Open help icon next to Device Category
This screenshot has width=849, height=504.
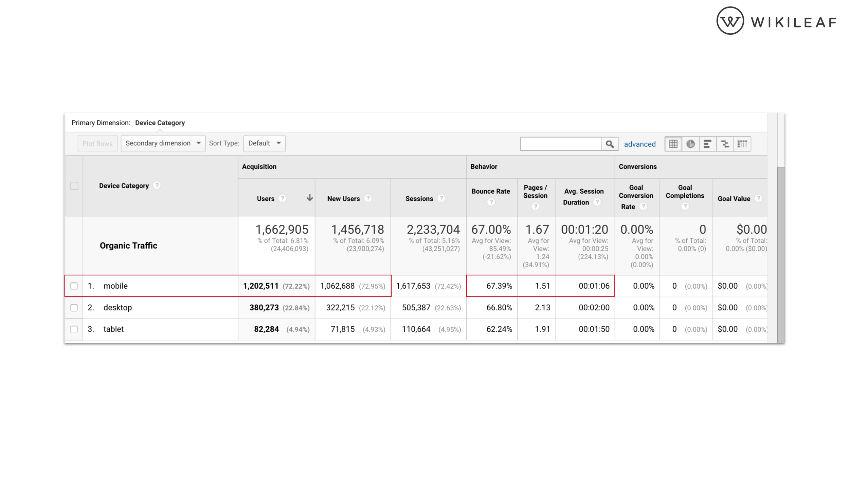pyautogui.click(x=157, y=185)
